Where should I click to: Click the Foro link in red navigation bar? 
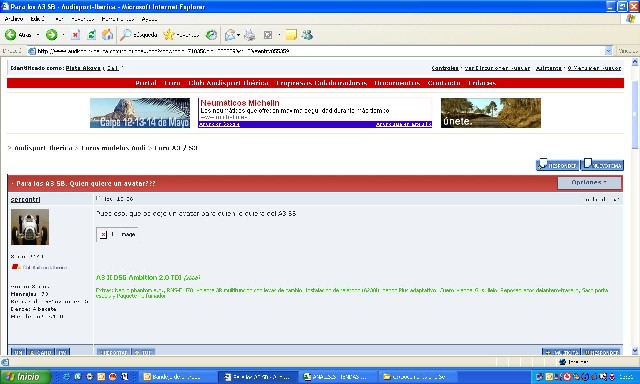172,83
